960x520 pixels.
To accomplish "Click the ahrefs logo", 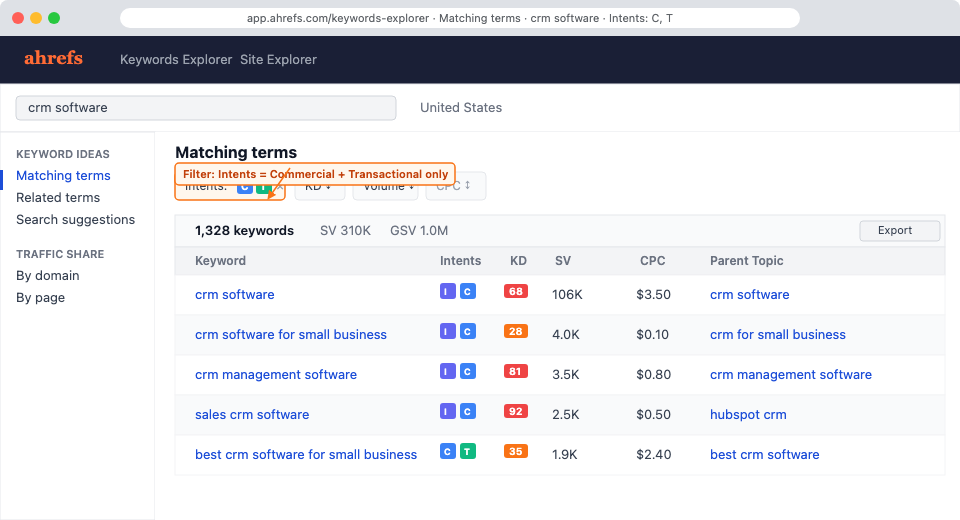I will point(53,58).
